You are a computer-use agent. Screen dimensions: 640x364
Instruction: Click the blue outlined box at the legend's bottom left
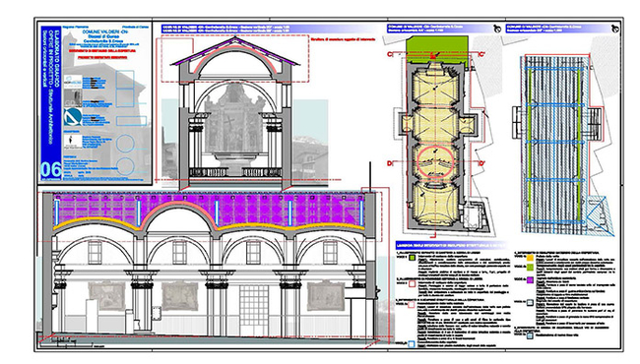(412, 344)
